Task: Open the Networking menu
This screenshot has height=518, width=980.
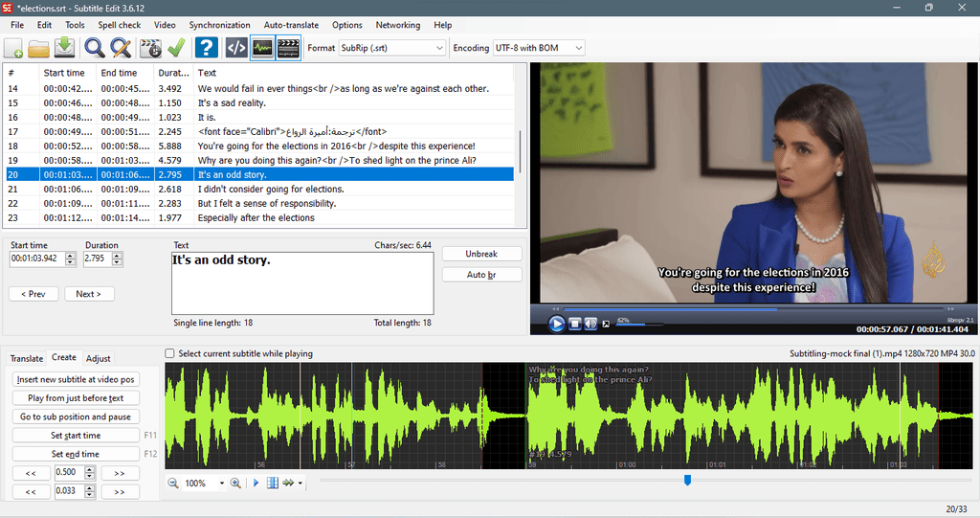Action: [x=397, y=25]
